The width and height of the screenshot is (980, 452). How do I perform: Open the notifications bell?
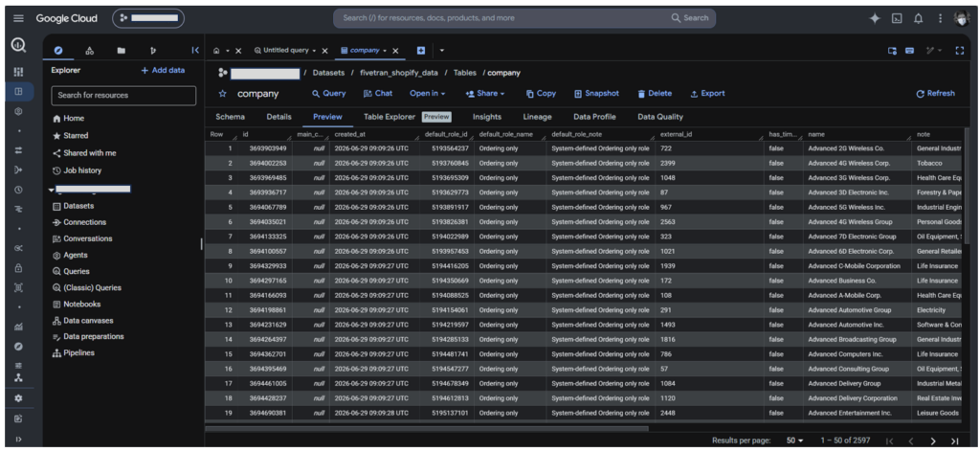(x=918, y=18)
